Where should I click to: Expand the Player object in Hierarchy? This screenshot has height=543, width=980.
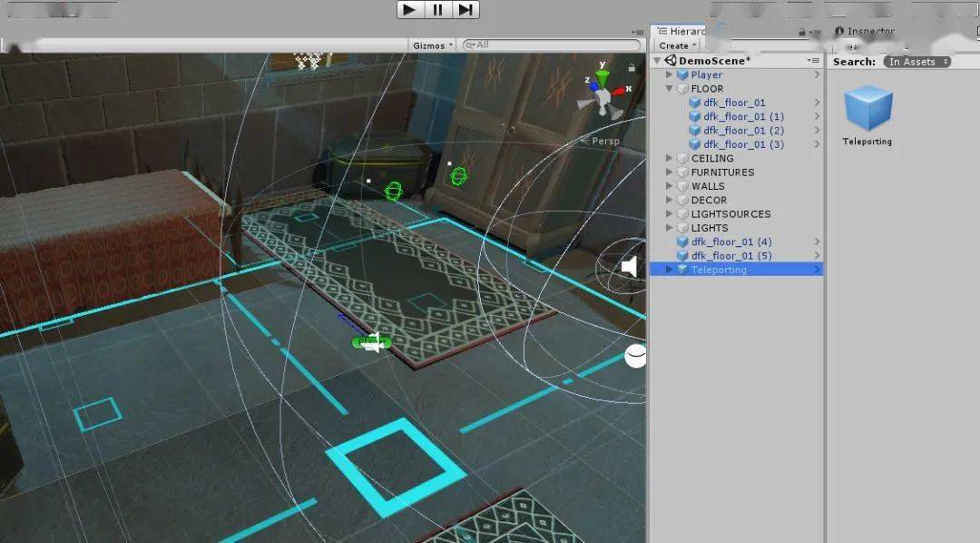tap(670, 74)
